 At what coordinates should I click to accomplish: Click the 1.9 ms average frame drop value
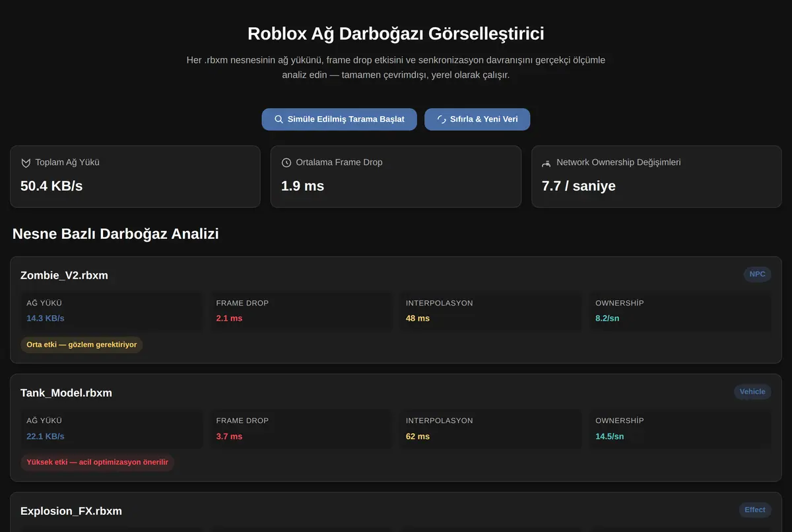click(302, 186)
